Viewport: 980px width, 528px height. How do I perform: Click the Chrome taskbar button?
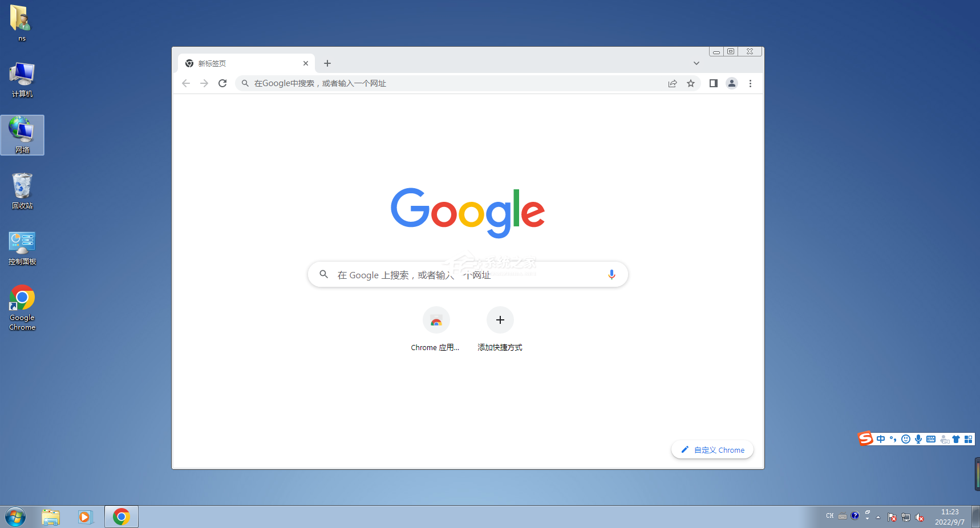click(x=121, y=517)
